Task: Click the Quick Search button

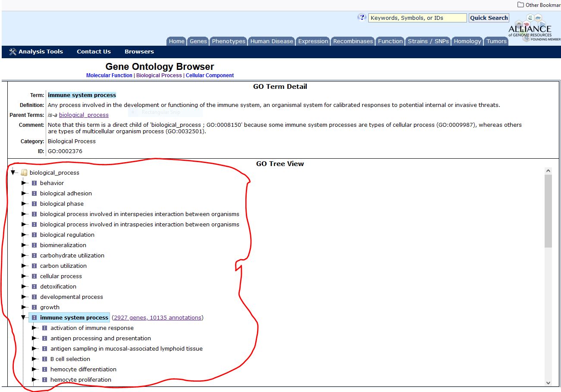Action: (x=489, y=18)
